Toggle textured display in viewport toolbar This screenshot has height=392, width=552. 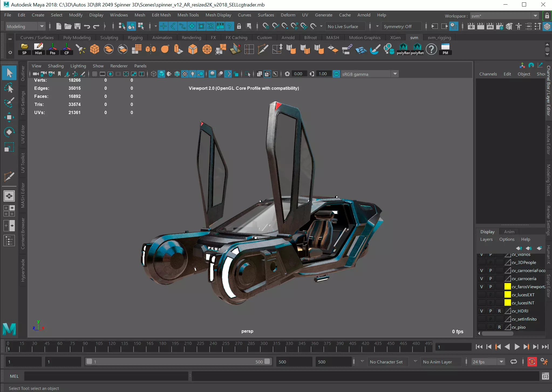tap(185, 74)
